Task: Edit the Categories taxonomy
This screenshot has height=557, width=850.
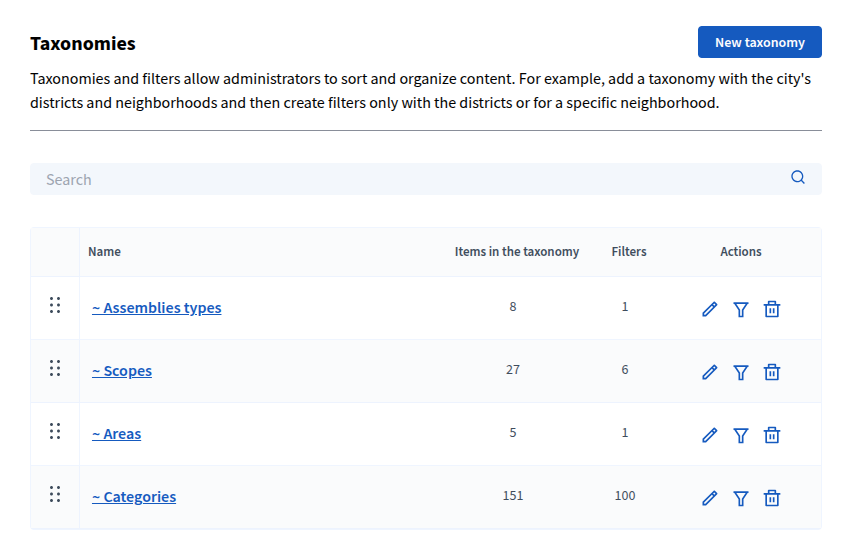Action: (x=710, y=498)
